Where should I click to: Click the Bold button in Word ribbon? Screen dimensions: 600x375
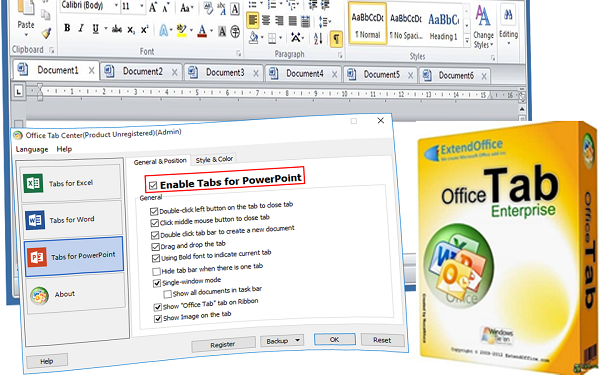point(67,28)
